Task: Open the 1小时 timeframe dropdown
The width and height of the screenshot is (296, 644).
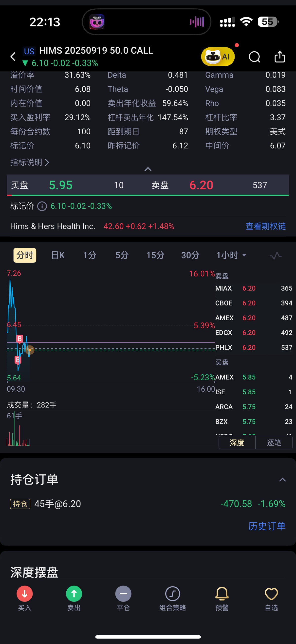Action: tap(231, 255)
